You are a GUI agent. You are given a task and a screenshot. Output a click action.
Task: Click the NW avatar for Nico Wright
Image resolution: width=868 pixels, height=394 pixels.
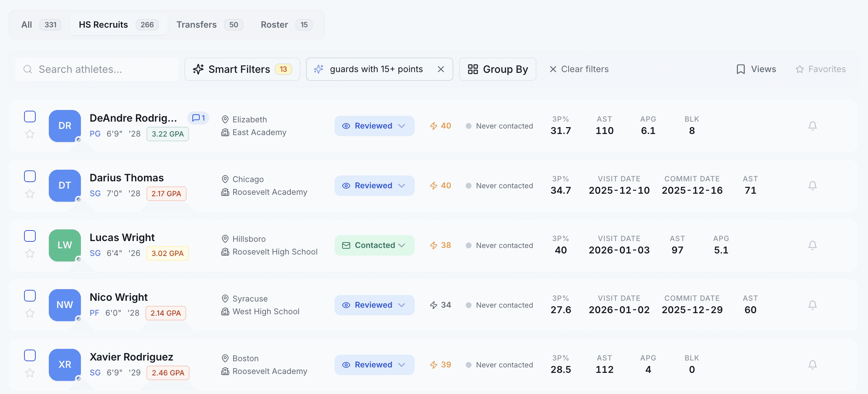point(65,305)
